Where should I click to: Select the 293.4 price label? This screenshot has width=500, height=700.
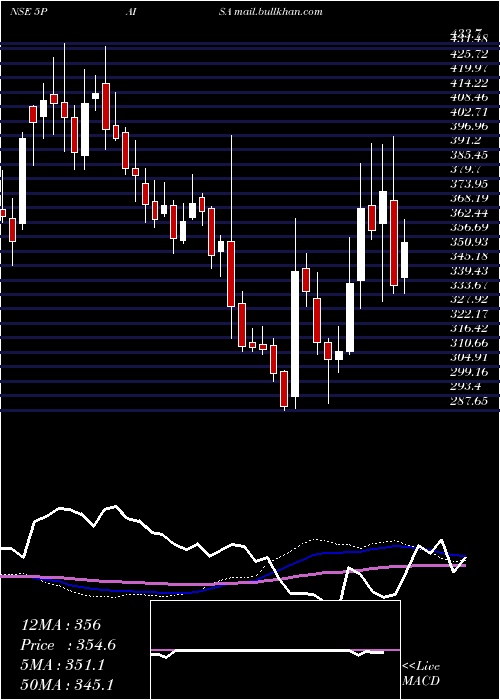pyautogui.click(x=466, y=386)
